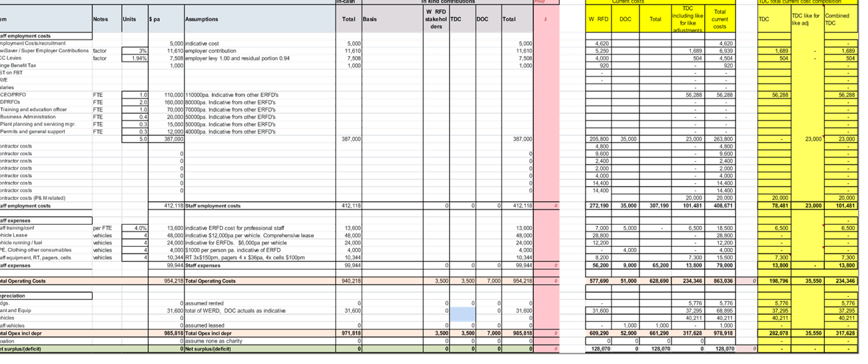Click the 198,796 TDC total
Screen dimensions: 868x364
click(x=774, y=281)
